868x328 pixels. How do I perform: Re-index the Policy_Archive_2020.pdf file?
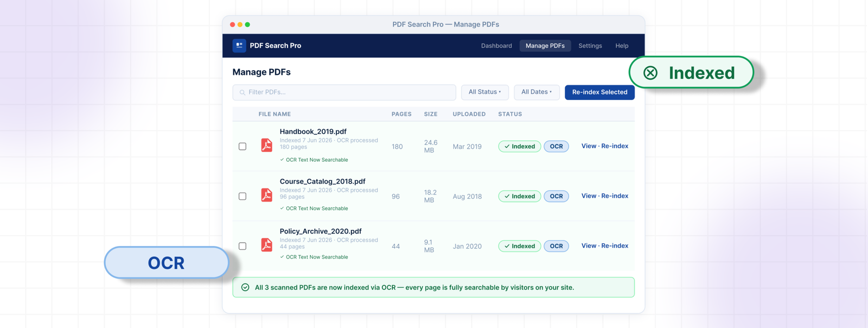tap(615, 246)
